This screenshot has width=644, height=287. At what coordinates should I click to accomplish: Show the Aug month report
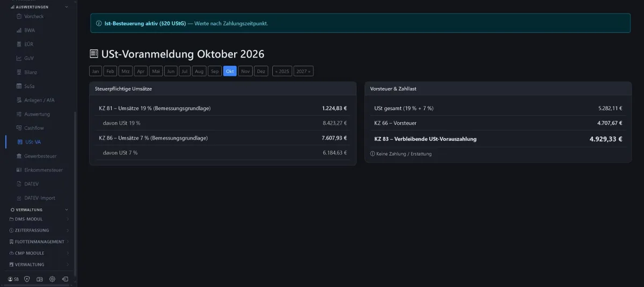pos(199,71)
